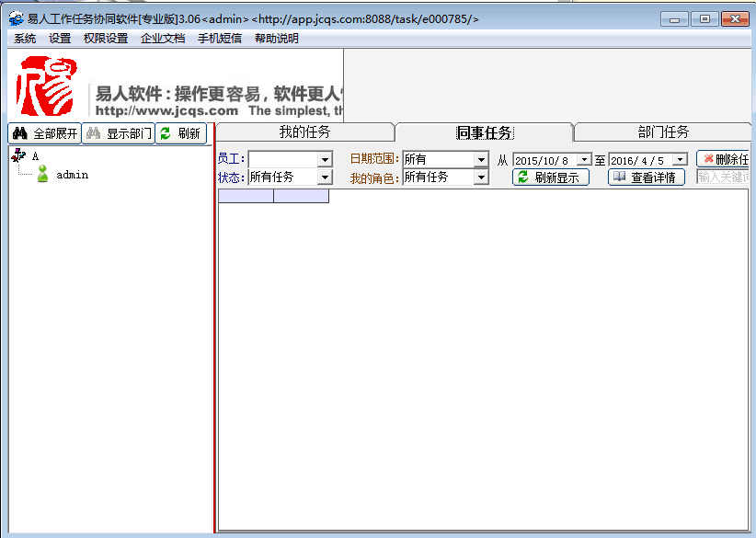Select the admin user in tree
Viewport: 756px width, 538px height.
click(72, 175)
